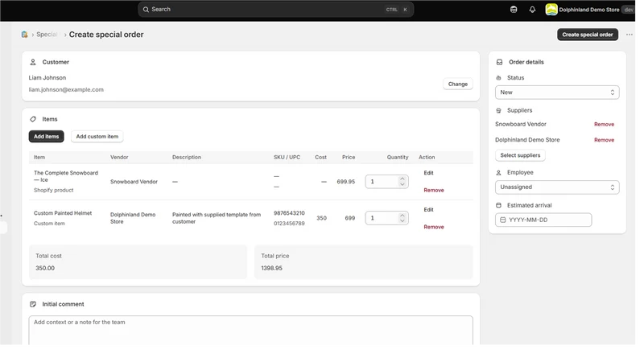Open the notifications bell

click(x=532, y=10)
